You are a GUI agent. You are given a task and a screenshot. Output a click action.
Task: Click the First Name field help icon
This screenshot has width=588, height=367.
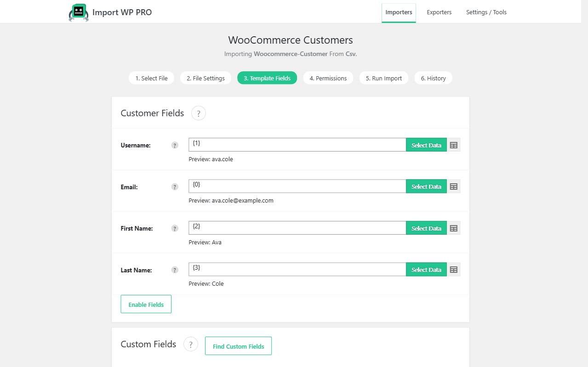175,228
